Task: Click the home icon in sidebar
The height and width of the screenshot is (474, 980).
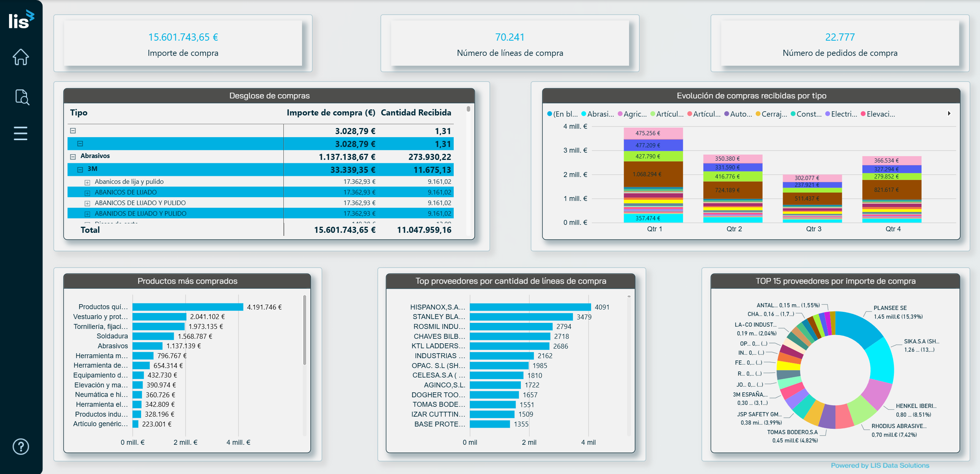Action: pos(20,57)
